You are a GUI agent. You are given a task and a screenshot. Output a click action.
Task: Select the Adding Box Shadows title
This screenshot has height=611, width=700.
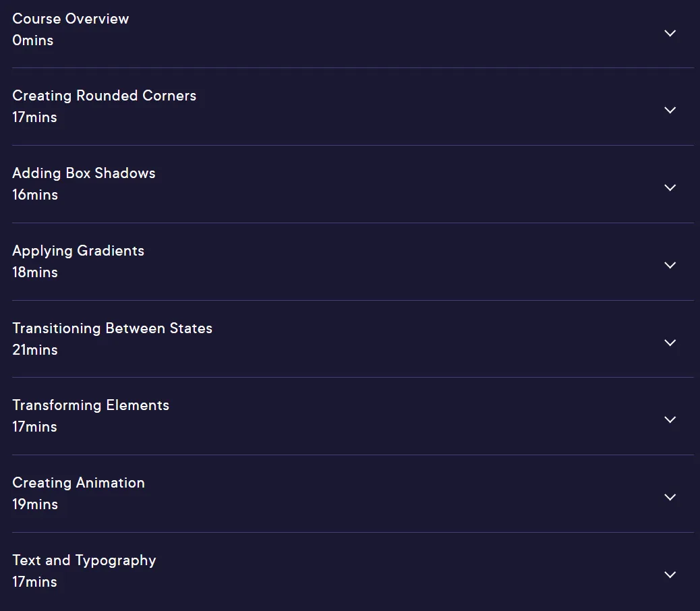[84, 173]
